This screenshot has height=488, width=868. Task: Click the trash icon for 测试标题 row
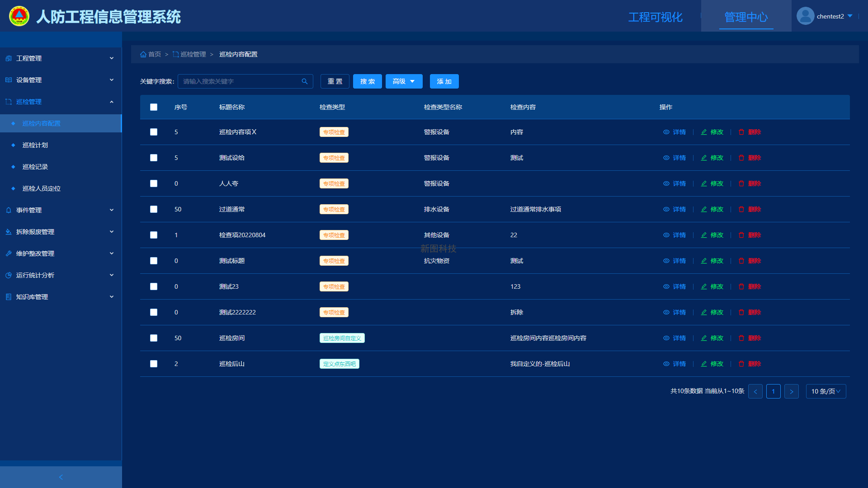pyautogui.click(x=741, y=261)
